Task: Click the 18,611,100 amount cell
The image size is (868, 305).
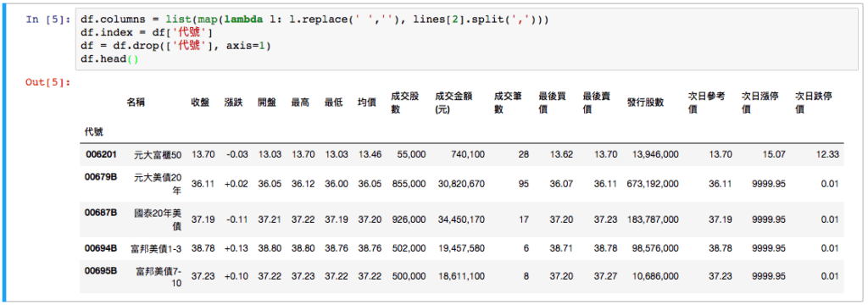Action: coord(462,276)
